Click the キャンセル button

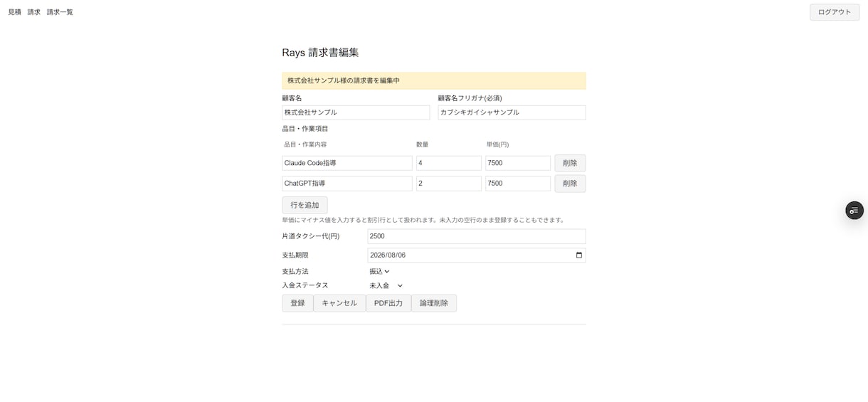click(x=339, y=303)
